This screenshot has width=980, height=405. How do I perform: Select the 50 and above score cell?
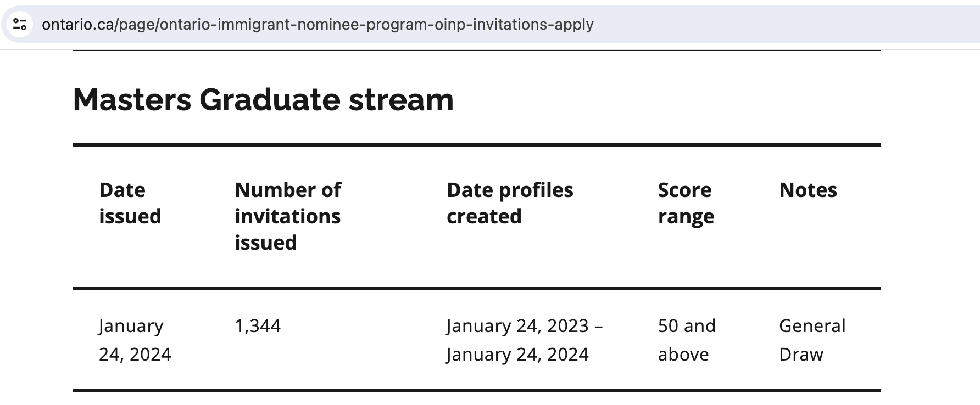point(687,340)
